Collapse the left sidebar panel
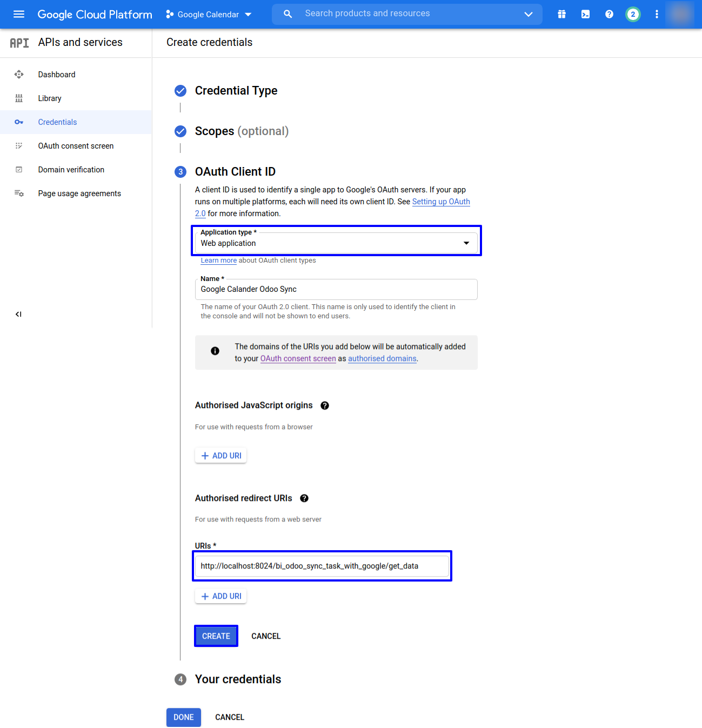 coord(18,314)
